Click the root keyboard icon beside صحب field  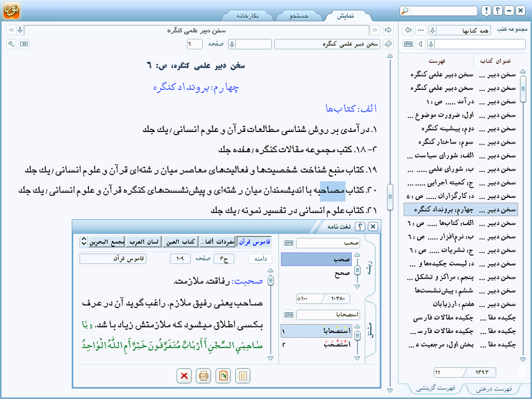coord(289,243)
